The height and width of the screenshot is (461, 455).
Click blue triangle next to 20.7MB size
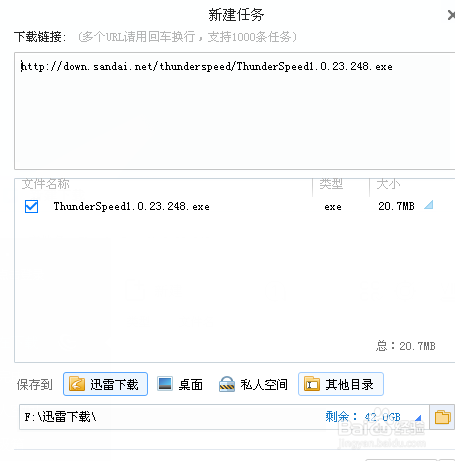click(x=429, y=205)
